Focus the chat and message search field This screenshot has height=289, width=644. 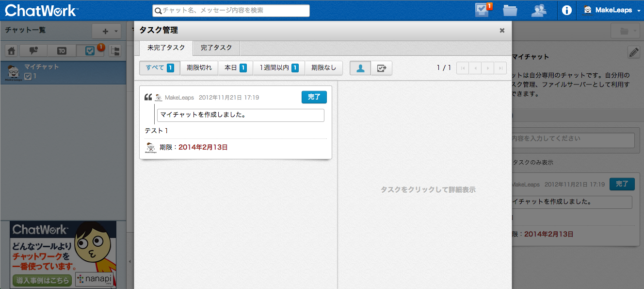(x=231, y=11)
